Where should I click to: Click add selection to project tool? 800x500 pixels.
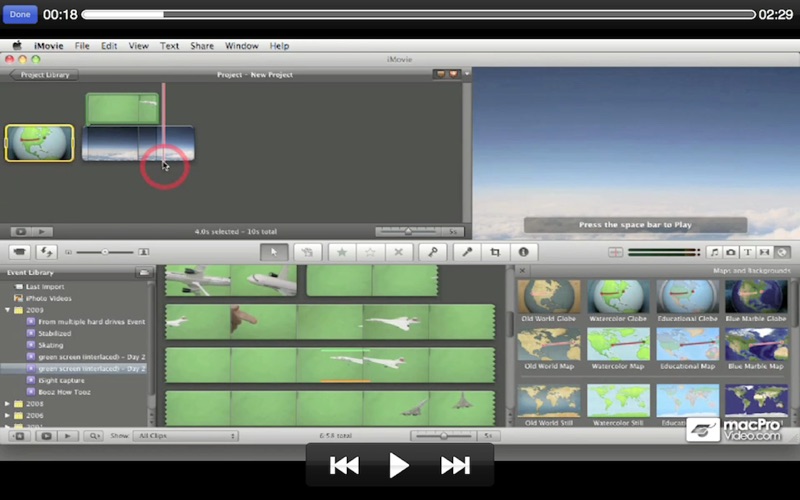307,252
